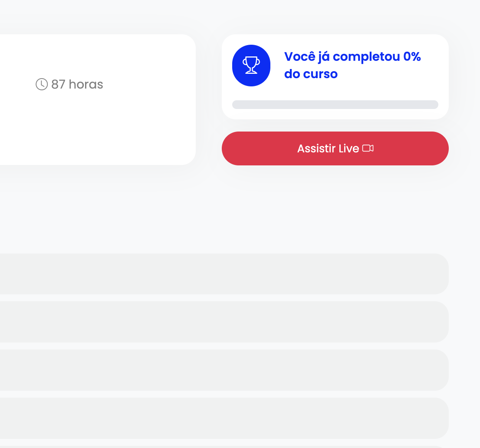480x448 pixels.
Task: Click the "Você já completou 0%" heading
Action: [x=352, y=57]
